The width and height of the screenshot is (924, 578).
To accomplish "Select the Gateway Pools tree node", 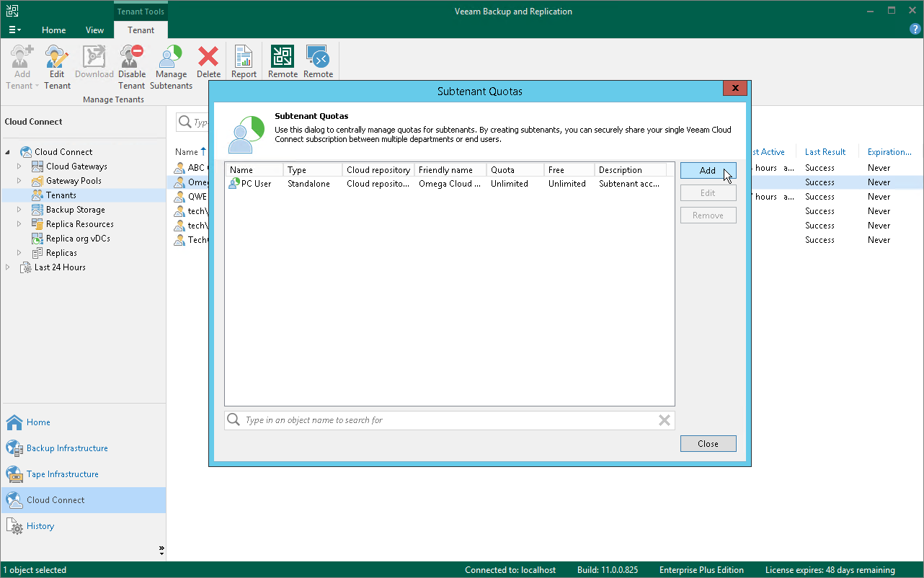I will click(x=74, y=181).
